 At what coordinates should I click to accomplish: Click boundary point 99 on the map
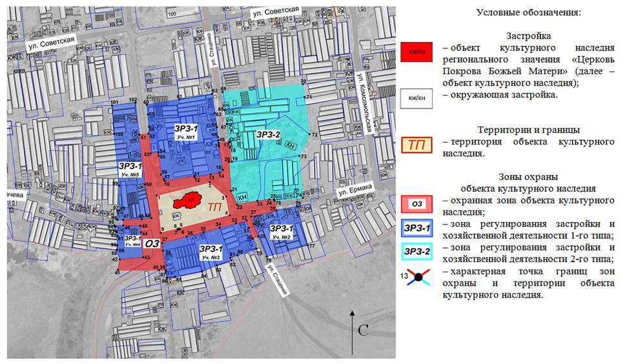point(118,184)
